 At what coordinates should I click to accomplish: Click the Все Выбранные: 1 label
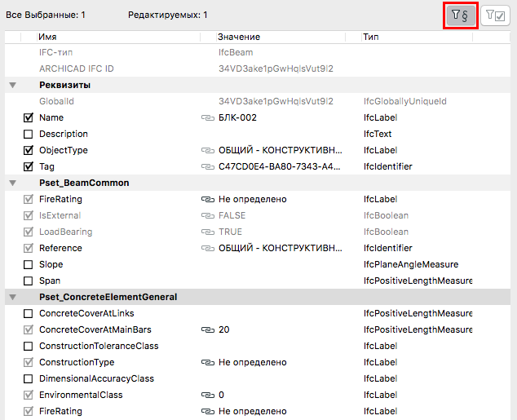46,15
